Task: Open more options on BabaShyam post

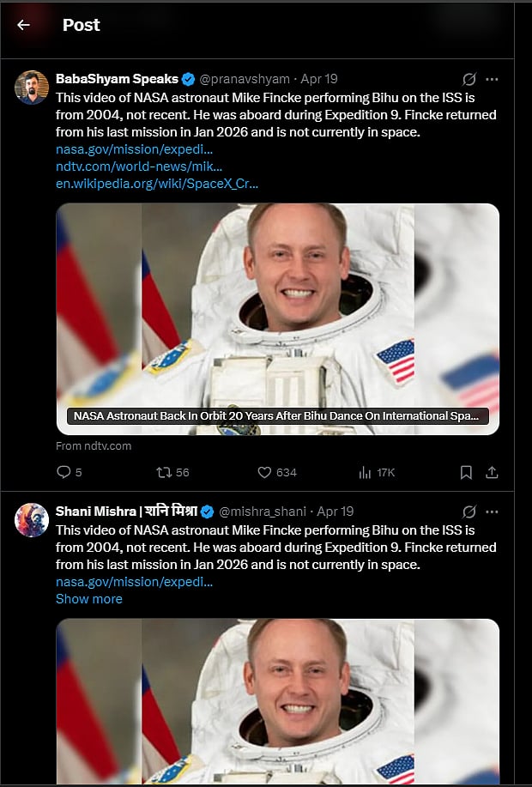Action: click(492, 79)
